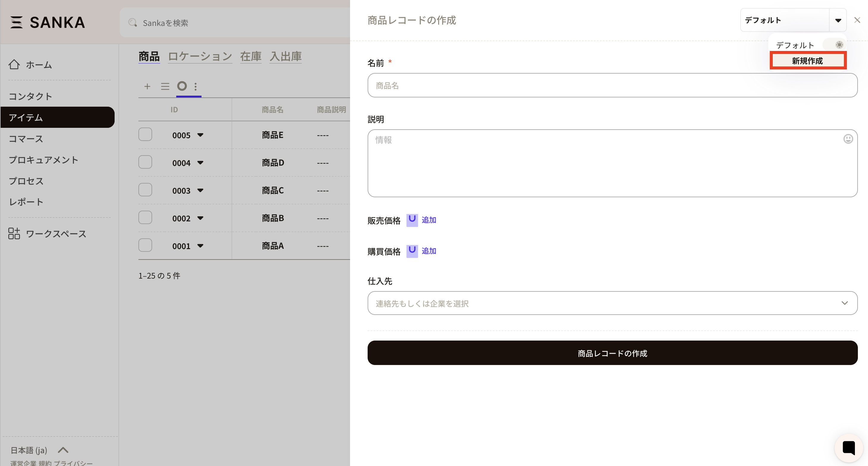This screenshot has width=868, height=466.
Task: Open コマース in the sidebar menu
Action: [26, 139]
